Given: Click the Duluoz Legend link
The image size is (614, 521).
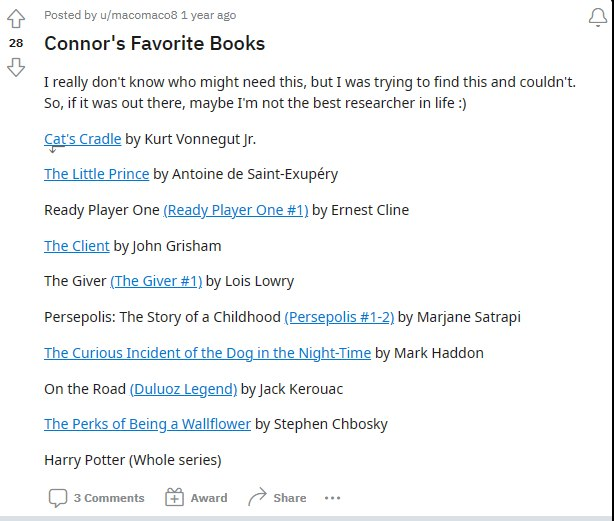Looking at the screenshot, I should coord(183,388).
